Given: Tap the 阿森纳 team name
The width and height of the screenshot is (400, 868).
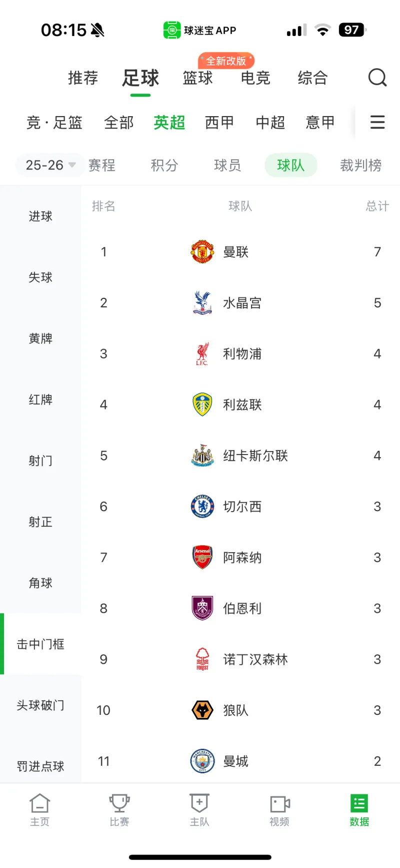Looking at the screenshot, I should coord(242,558).
